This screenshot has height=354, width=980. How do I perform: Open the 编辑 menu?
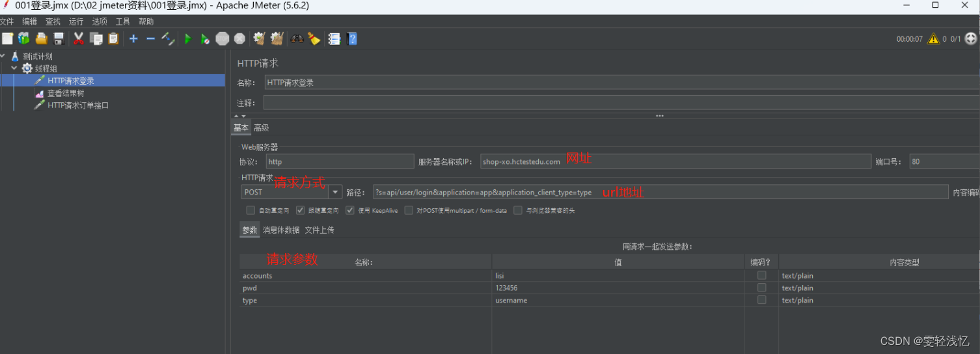point(30,21)
